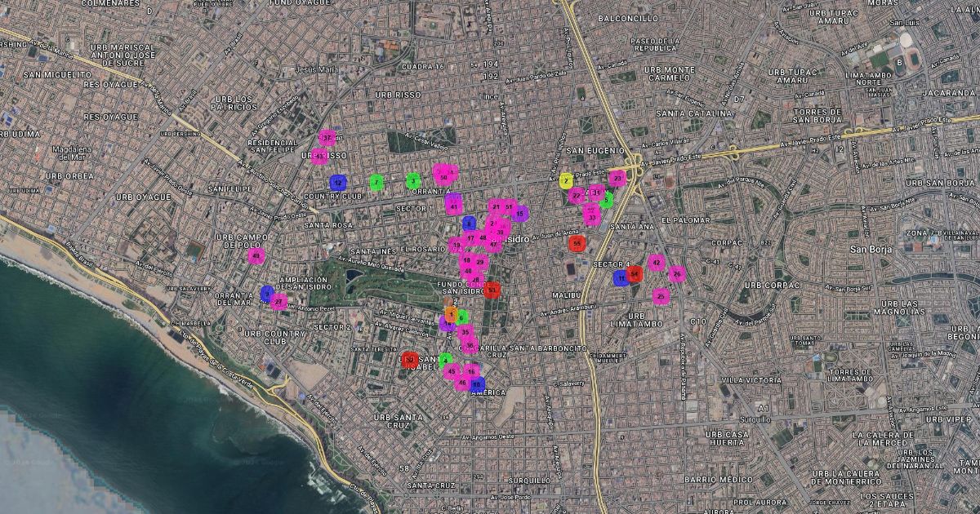Select green marker number 3
Image resolution: width=980 pixels, height=514 pixels.
(x=413, y=180)
